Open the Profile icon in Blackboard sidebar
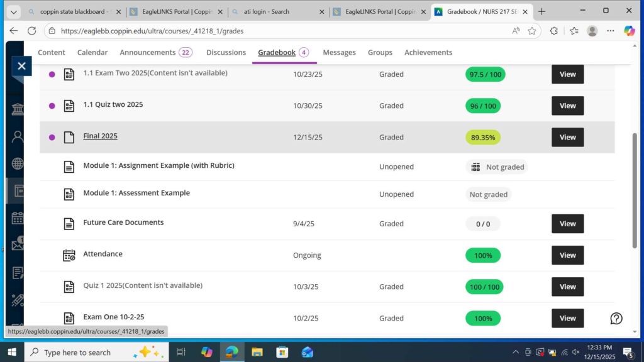This screenshot has height=362, width=644. click(18, 136)
